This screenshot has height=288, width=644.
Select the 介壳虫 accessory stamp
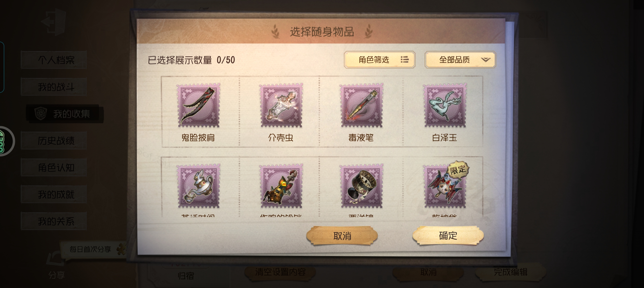(281, 105)
